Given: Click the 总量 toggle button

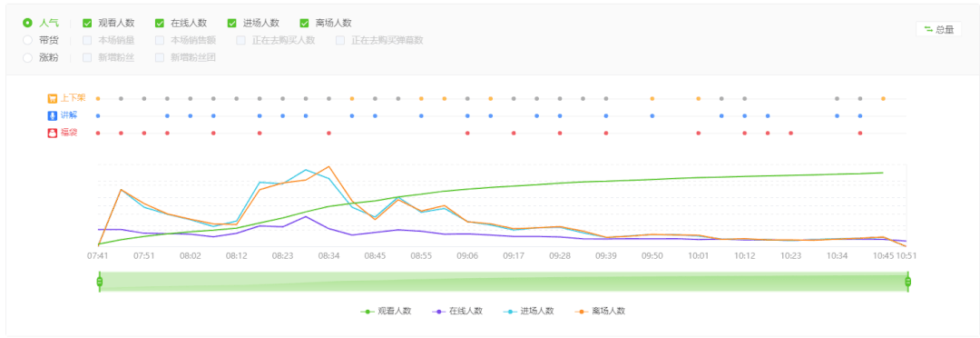Looking at the screenshot, I should [939, 29].
